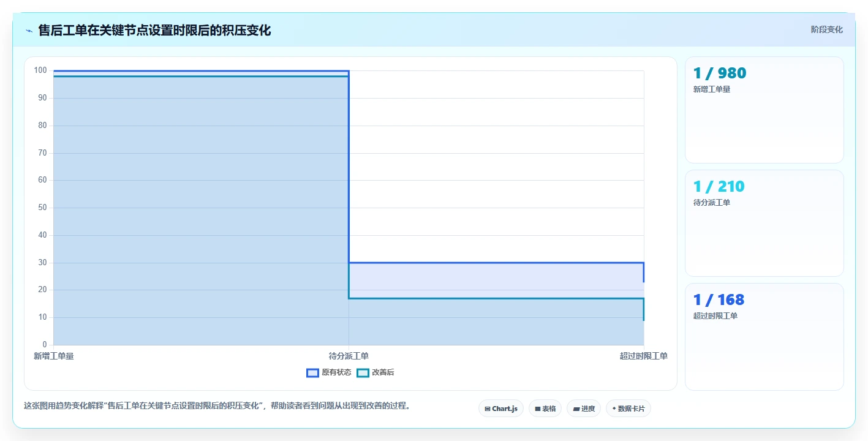868x441 pixels.
Task: Open the 超过时限工单 card showing 1 / 168
Action: 764,337
